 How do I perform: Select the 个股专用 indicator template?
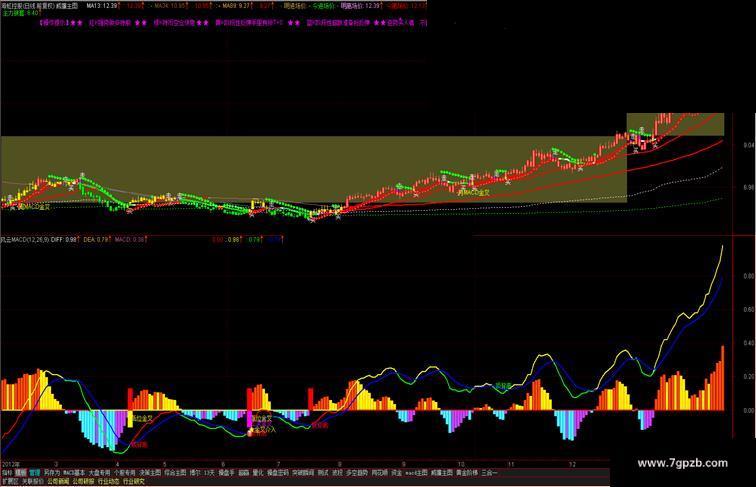tap(125, 473)
